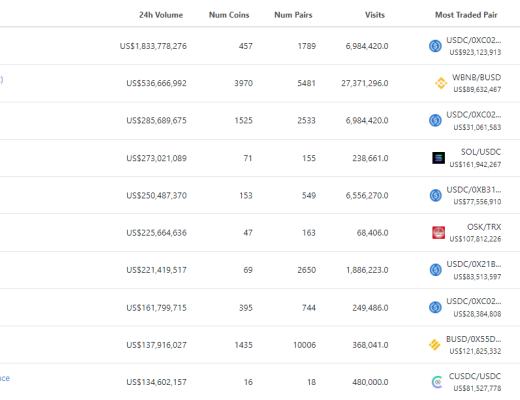Click pair volume US$81,527,778
Viewport: 520px width, 400px height.
pos(477,389)
